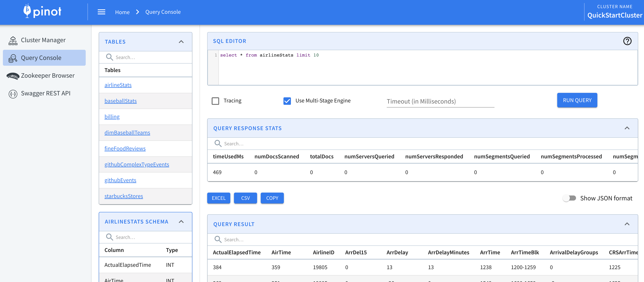Viewport: 644px width, 282px height.
Task: Open Swagger REST API via its icon
Action: pyautogui.click(x=13, y=94)
